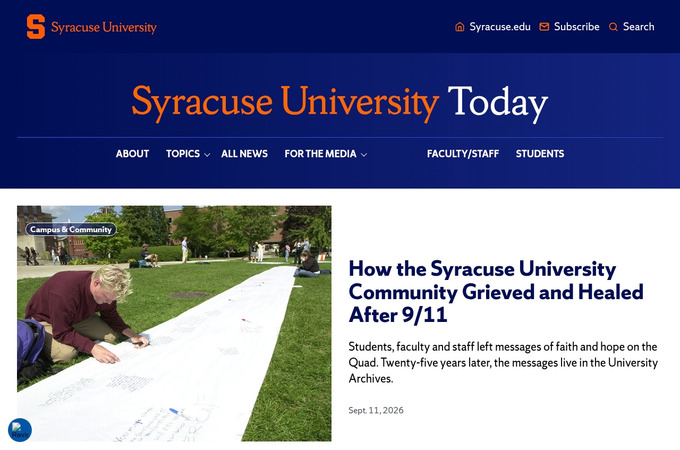Open the featured 9/11 Quad photo
The width and height of the screenshot is (680, 450).
point(174,323)
